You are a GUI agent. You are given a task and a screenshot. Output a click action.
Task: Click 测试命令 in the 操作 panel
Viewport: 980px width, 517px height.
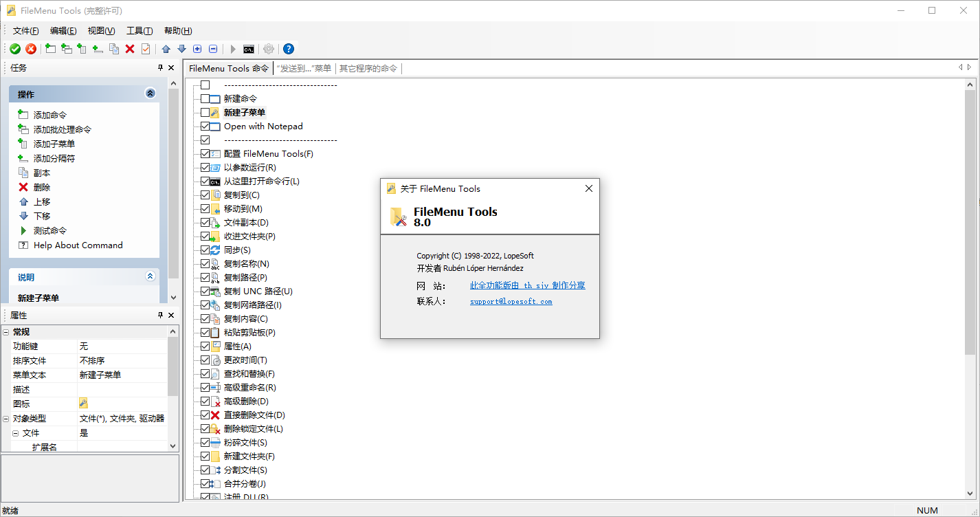click(50, 230)
